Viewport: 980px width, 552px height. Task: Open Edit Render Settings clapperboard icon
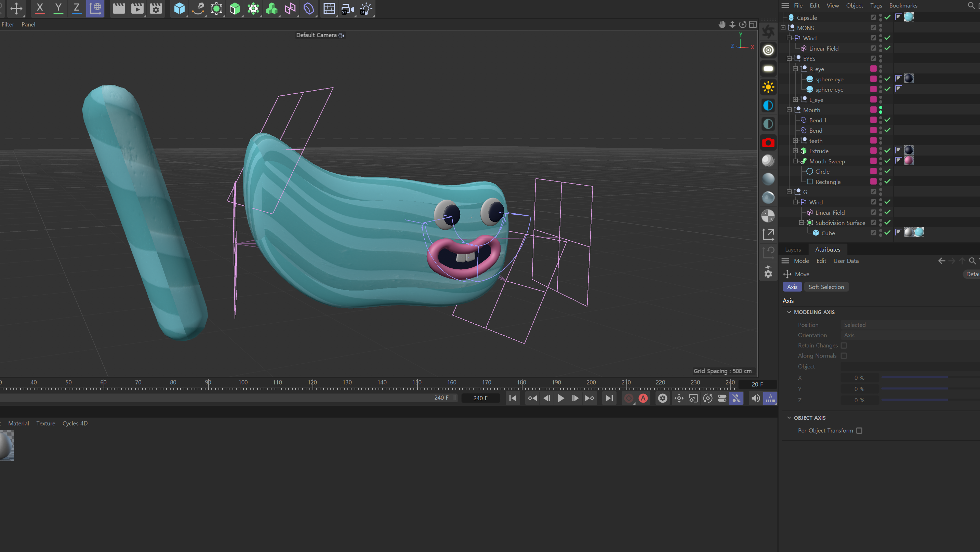156,8
